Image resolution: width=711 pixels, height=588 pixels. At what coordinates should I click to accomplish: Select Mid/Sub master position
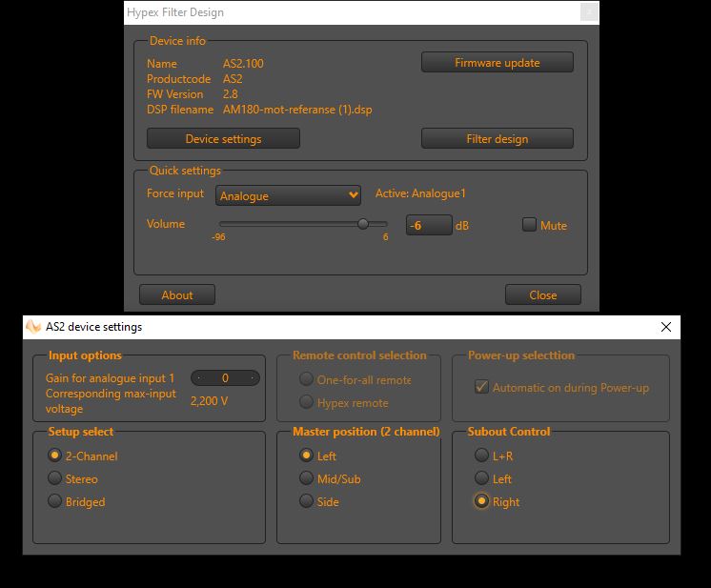tap(306, 477)
